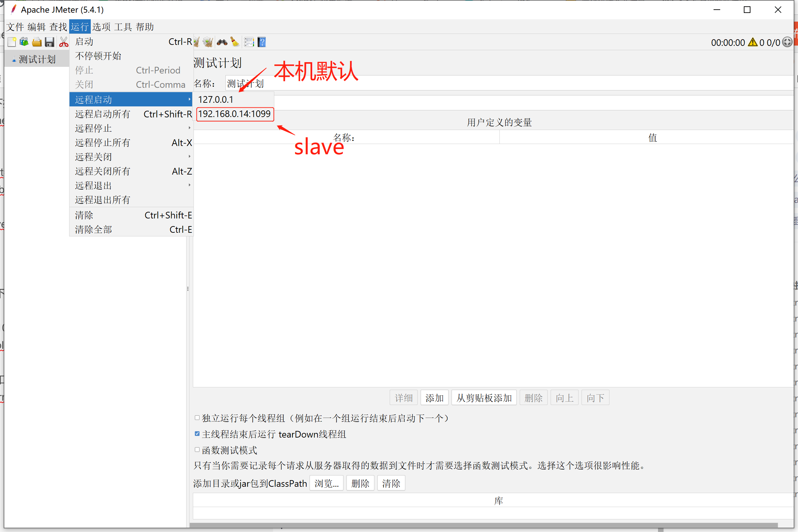Choose 不停顿开始 menu entry
This screenshot has height=532, width=798.
(131, 56)
